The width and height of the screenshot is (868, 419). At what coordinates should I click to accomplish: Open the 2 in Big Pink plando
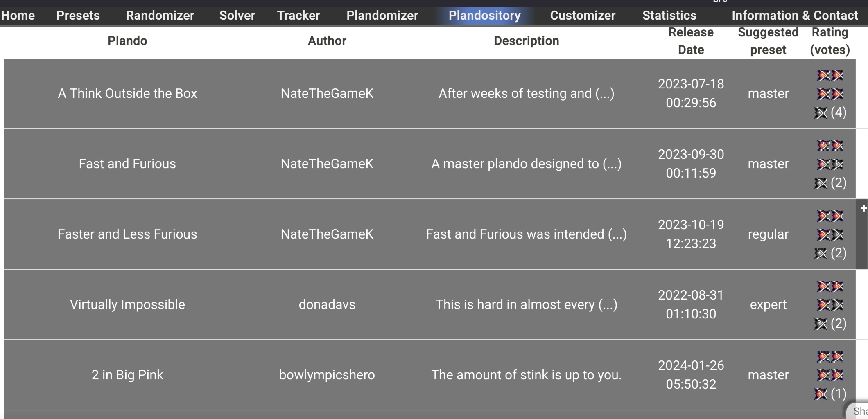pos(127,375)
